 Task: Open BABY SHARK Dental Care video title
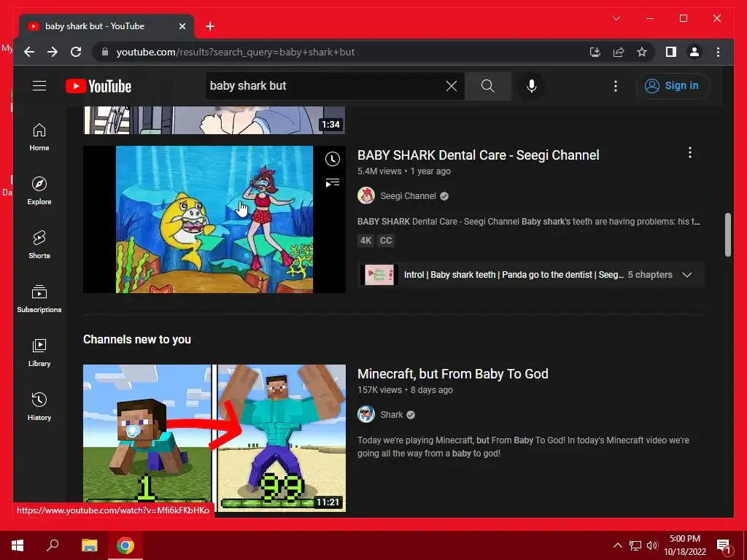(x=479, y=155)
